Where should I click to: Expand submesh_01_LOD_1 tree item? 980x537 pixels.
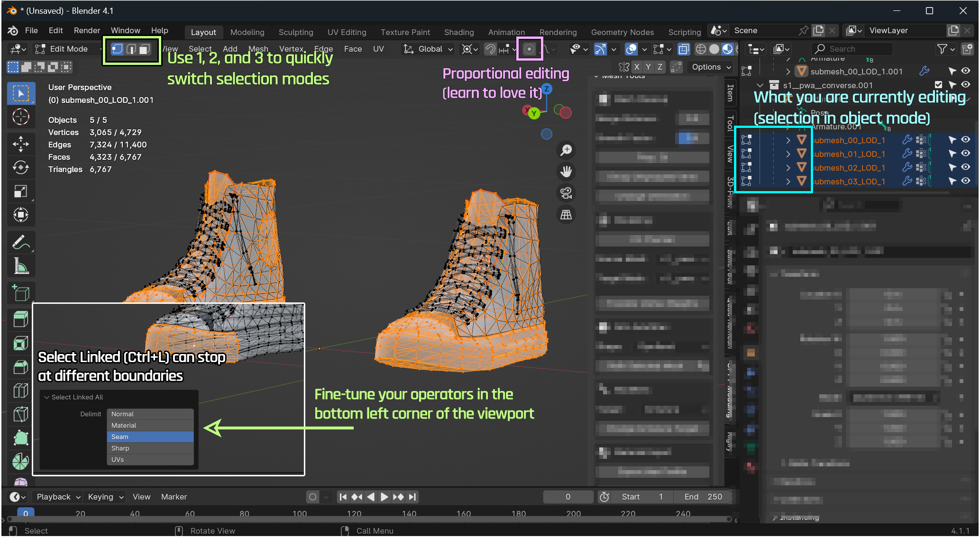(x=788, y=154)
